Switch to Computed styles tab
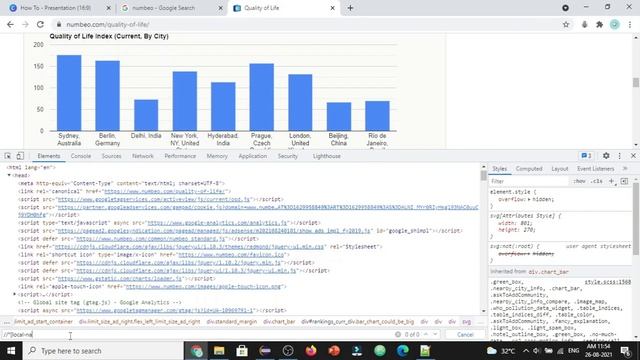Screen dimensions: 640x360 [529, 169]
